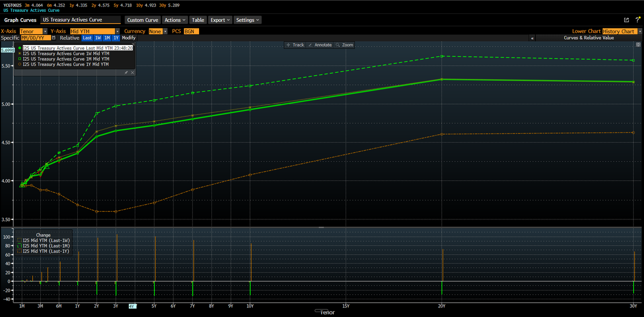644x317 pixels.
Task: Toggle the 1W relative curve
Action: coord(98,38)
